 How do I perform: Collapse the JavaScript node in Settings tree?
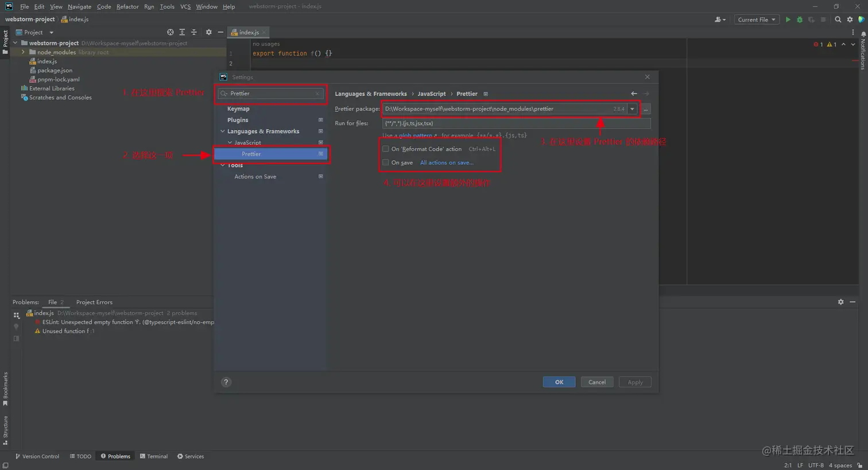[230, 142]
